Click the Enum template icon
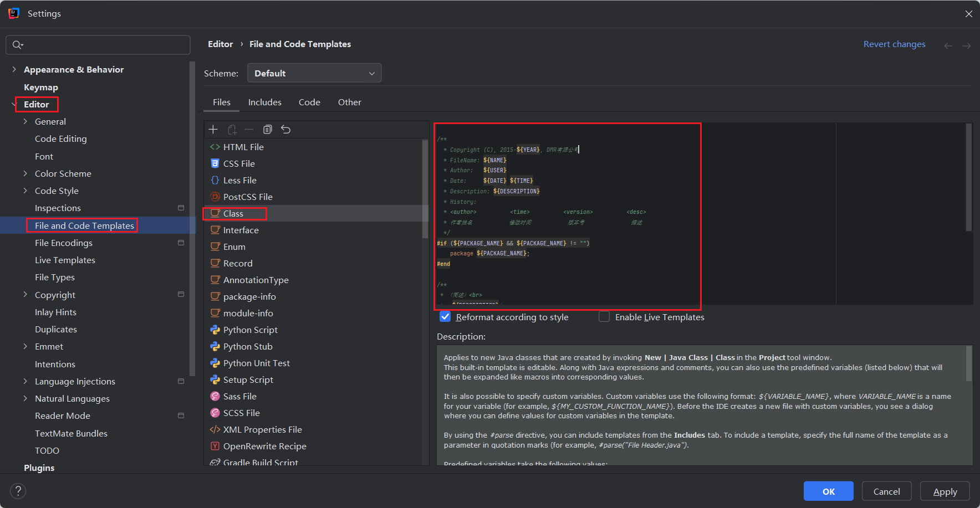The height and width of the screenshot is (508, 980). (215, 247)
